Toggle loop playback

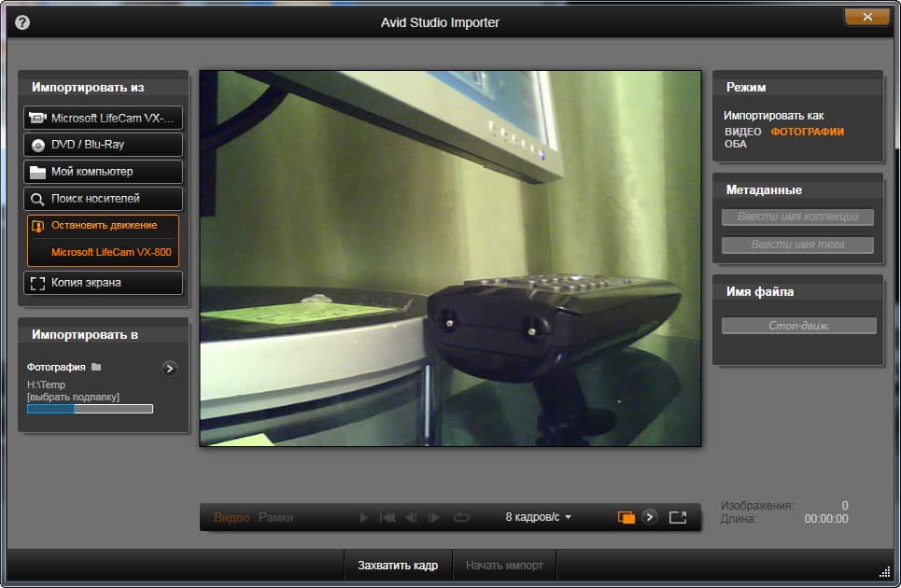[x=461, y=517]
